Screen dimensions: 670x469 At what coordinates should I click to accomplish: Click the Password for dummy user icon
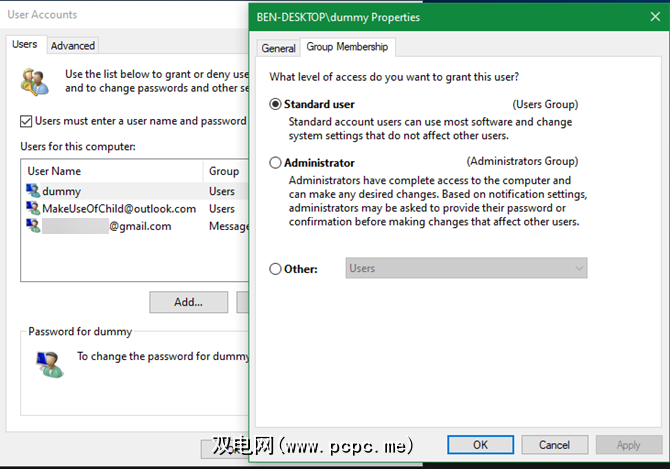50,364
